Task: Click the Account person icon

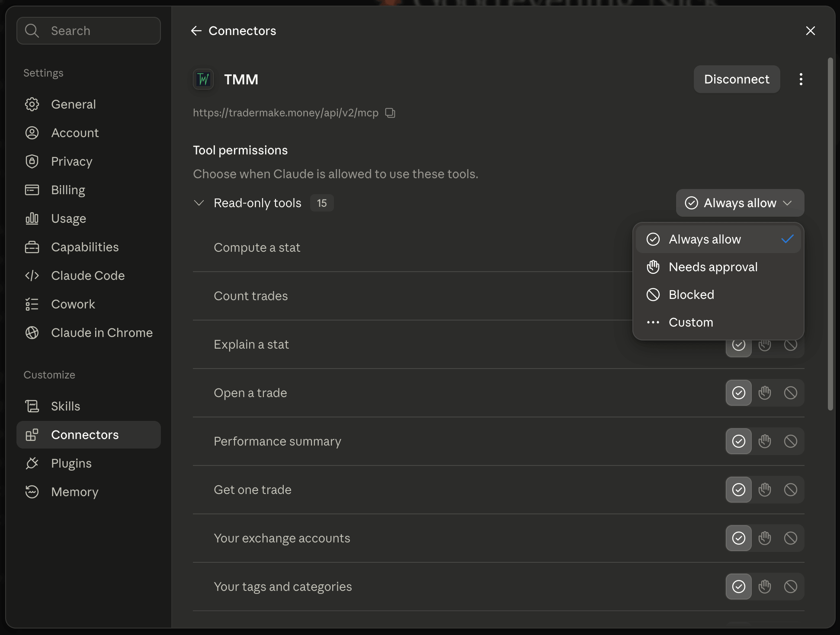Action: click(32, 133)
